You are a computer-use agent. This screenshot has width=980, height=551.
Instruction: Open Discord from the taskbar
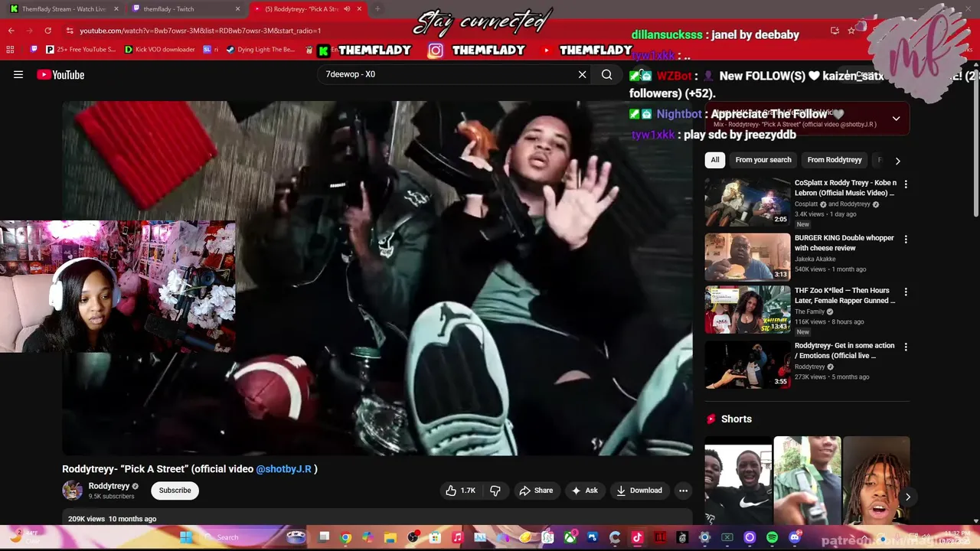point(794,537)
